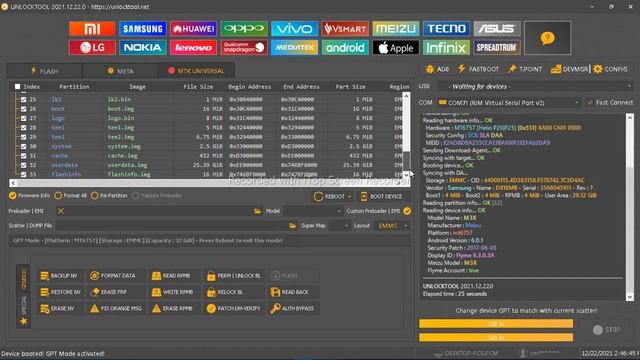Clear the Preloader field with X icon
This screenshot has height=360, width=640.
(x=61, y=211)
